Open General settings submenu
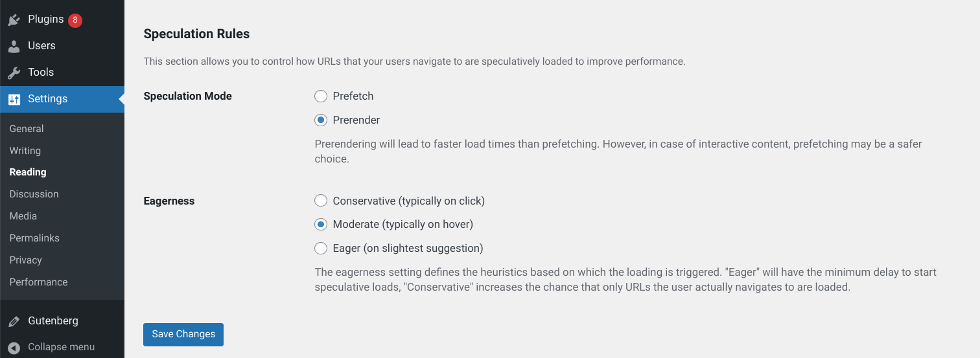The width and height of the screenshot is (980, 358). pyautogui.click(x=27, y=129)
